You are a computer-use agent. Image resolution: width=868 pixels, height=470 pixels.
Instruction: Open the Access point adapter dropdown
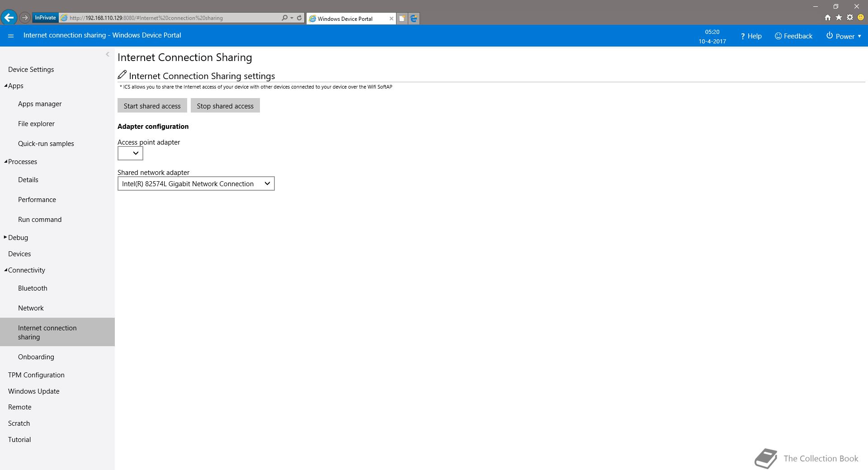pyautogui.click(x=130, y=153)
